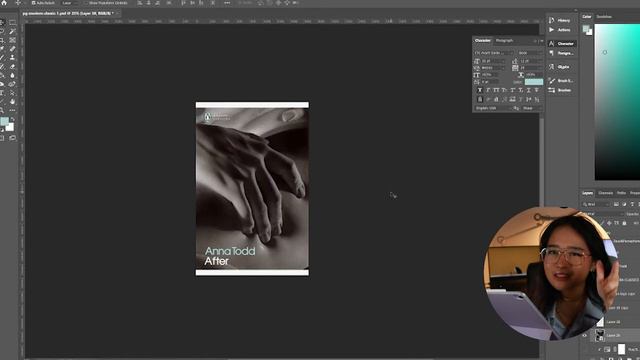Switch to the Channels tab
This screenshot has width=640, height=360.
(x=605, y=193)
